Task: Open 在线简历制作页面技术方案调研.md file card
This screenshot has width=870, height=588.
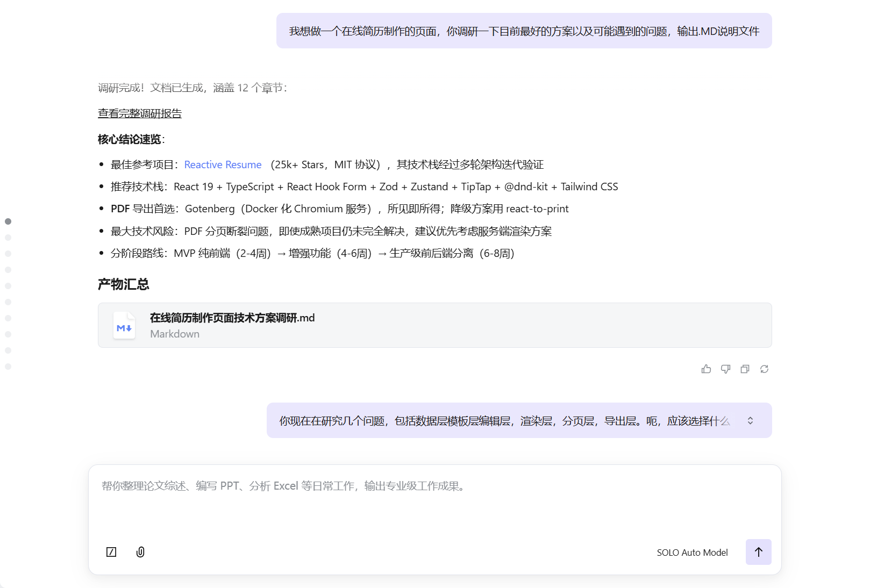Action: point(434,325)
